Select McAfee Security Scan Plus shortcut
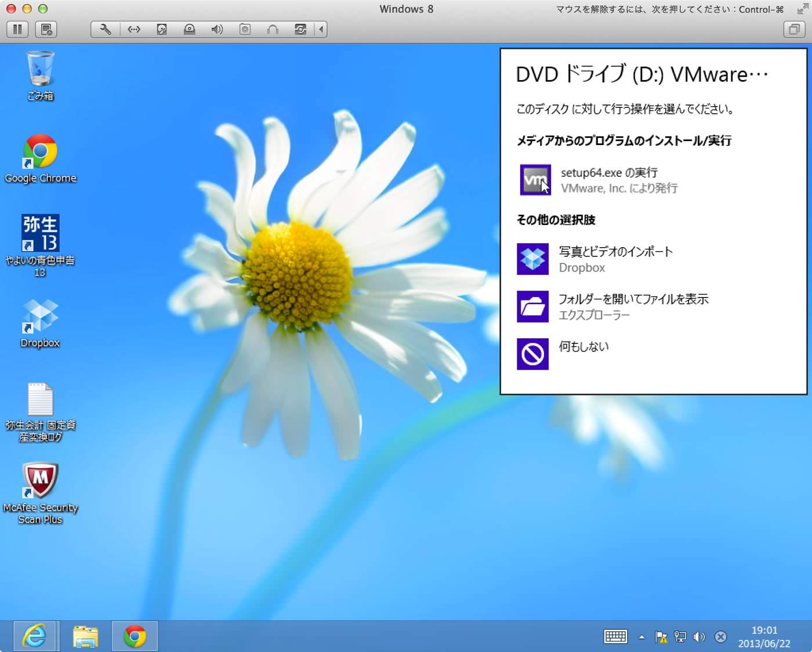Viewport: 812px width, 652px height. pyautogui.click(x=40, y=494)
